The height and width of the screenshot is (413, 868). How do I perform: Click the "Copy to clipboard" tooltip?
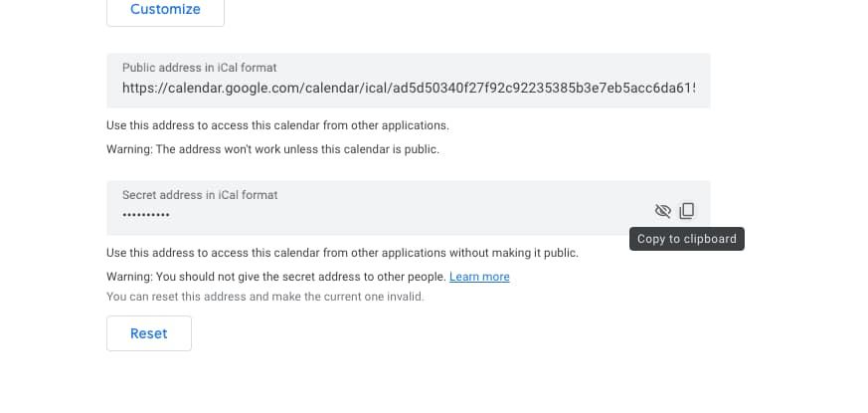pos(686,239)
